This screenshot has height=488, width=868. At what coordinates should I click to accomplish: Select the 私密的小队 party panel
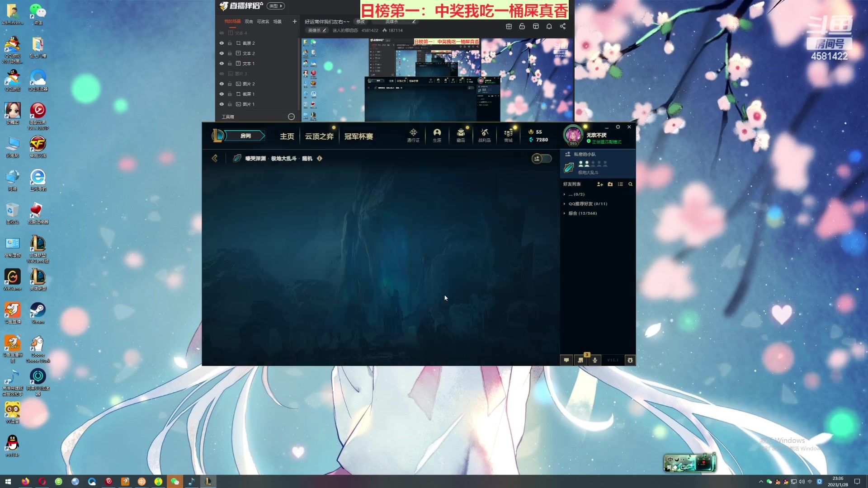tap(598, 164)
